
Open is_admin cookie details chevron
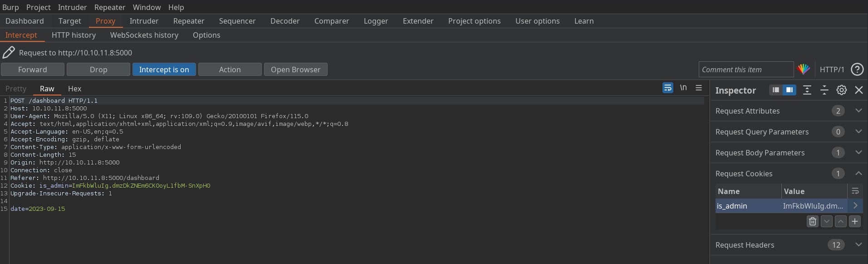click(x=855, y=206)
